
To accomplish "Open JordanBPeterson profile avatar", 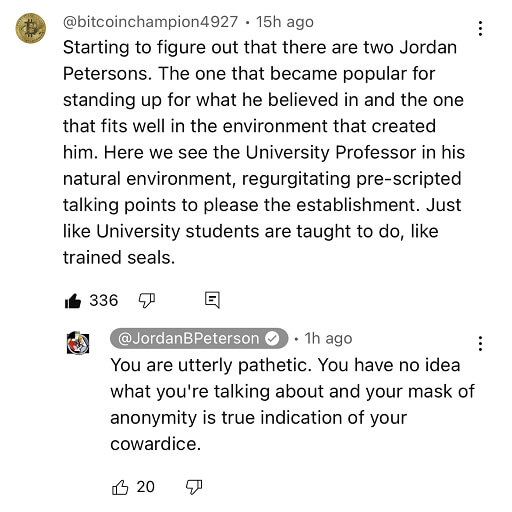I will coord(78,343).
